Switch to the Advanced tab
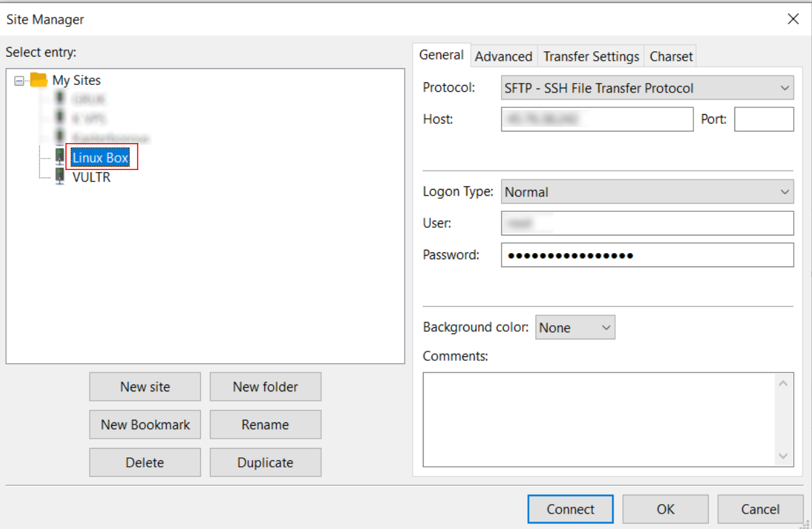 pos(503,56)
